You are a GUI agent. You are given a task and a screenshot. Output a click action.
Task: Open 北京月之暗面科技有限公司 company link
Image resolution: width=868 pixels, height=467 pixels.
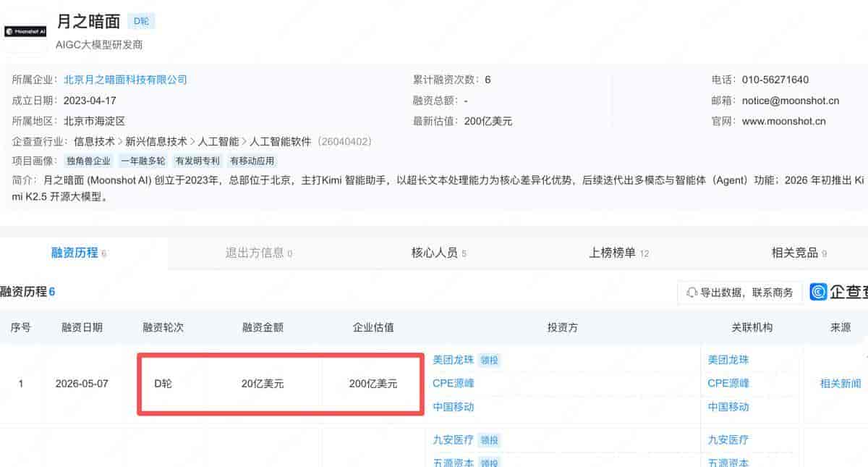point(125,80)
